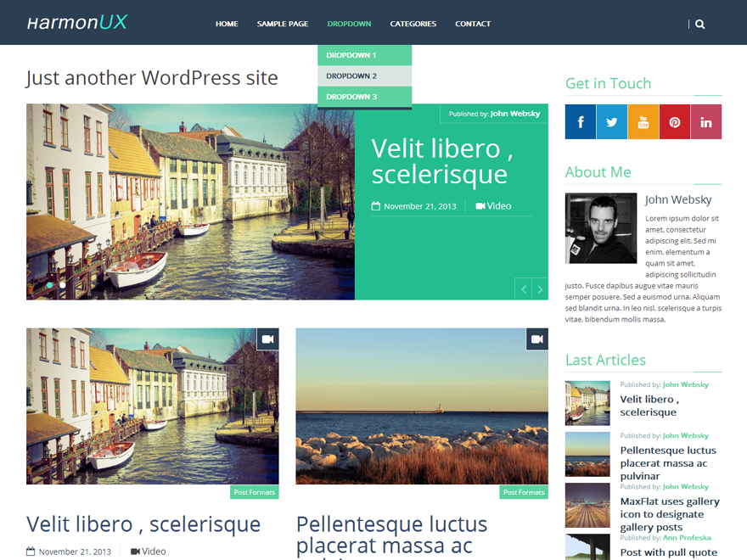Open the Categories menu item
This screenshot has height=560, width=747.
413,24
